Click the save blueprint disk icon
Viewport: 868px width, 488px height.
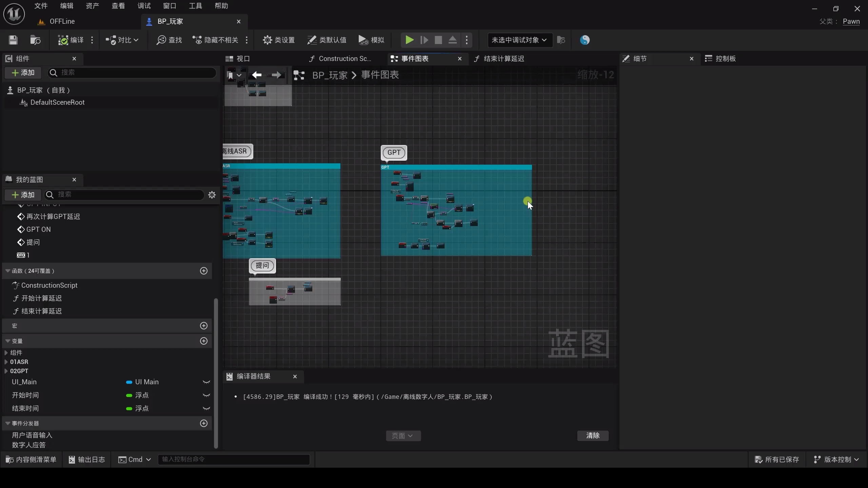click(13, 40)
